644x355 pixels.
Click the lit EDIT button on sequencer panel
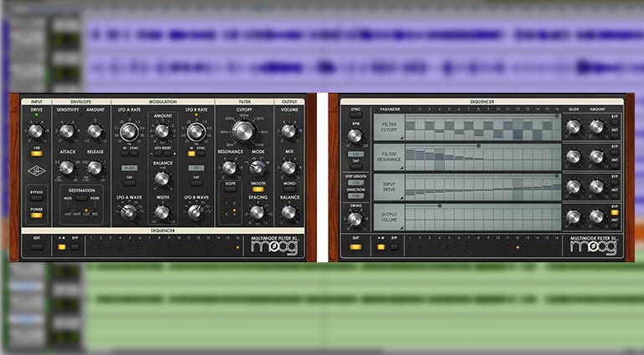(x=355, y=247)
